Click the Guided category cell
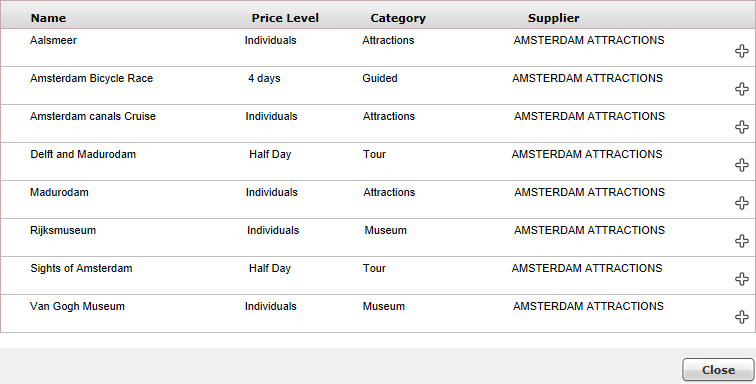Screen dimensions: 756x384 [379, 78]
